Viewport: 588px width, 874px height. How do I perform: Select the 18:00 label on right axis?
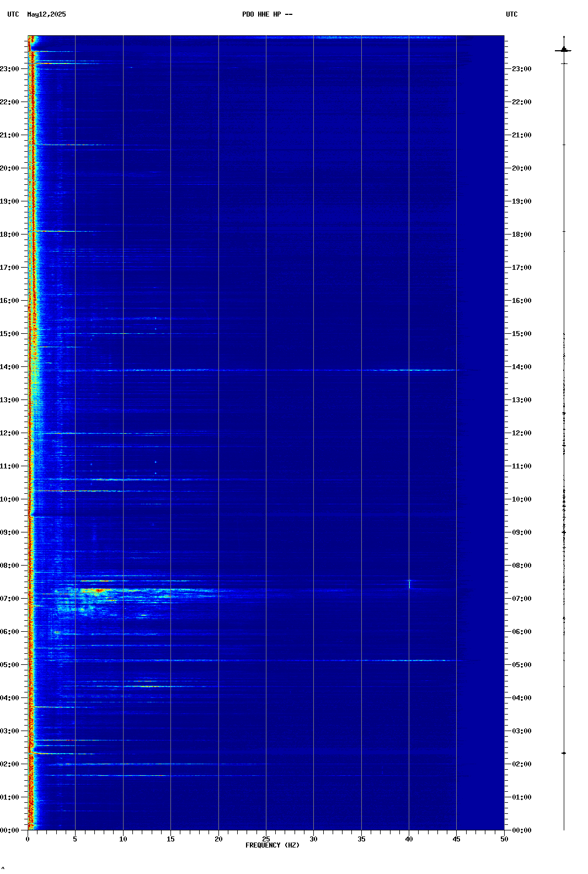tap(522, 235)
